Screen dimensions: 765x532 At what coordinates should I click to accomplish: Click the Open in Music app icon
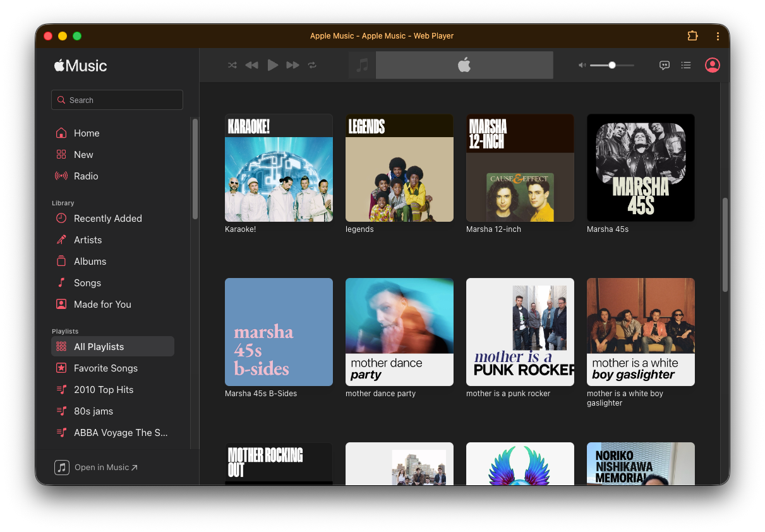[61, 468]
